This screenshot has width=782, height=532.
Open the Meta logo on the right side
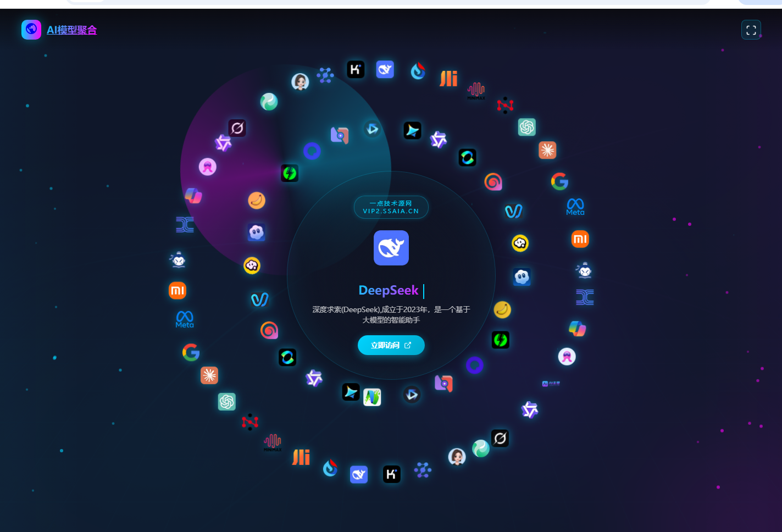pos(575,207)
